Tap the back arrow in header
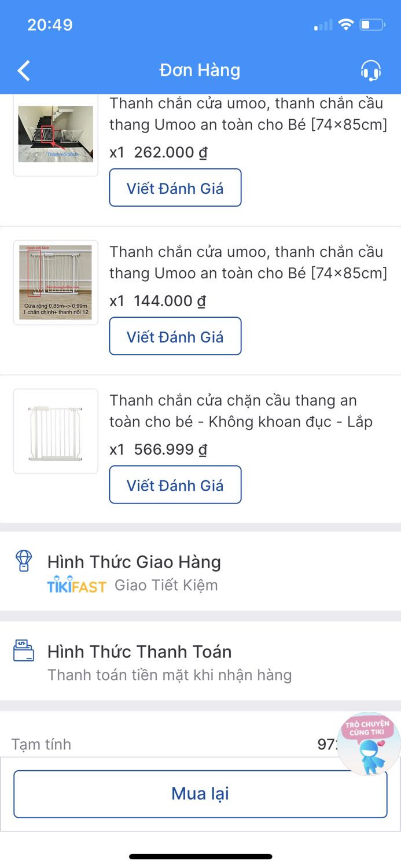This screenshot has height=868, width=401. [x=24, y=71]
